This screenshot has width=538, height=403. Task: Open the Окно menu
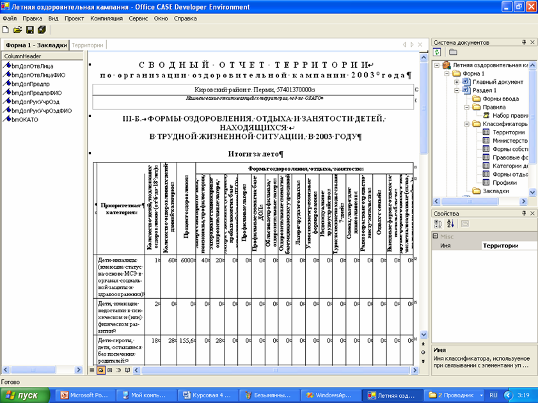coord(161,19)
